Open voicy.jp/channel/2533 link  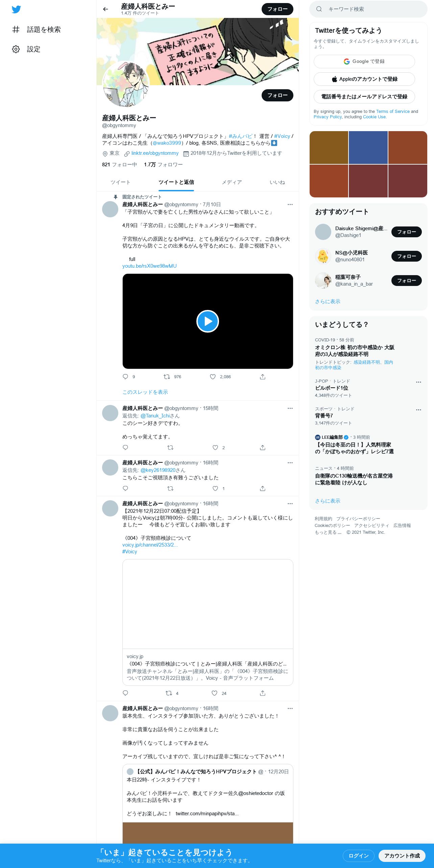pyautogui.click(x=150, y=545)
